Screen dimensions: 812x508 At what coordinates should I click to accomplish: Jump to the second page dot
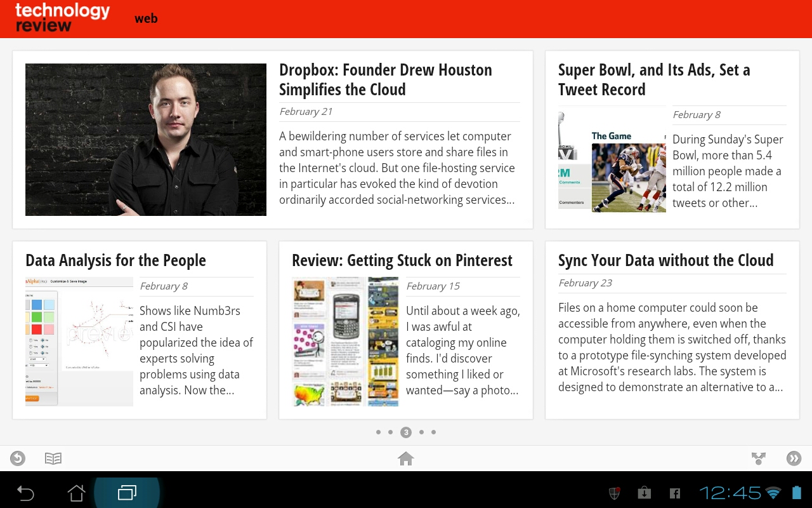click(x=391, y=432)
